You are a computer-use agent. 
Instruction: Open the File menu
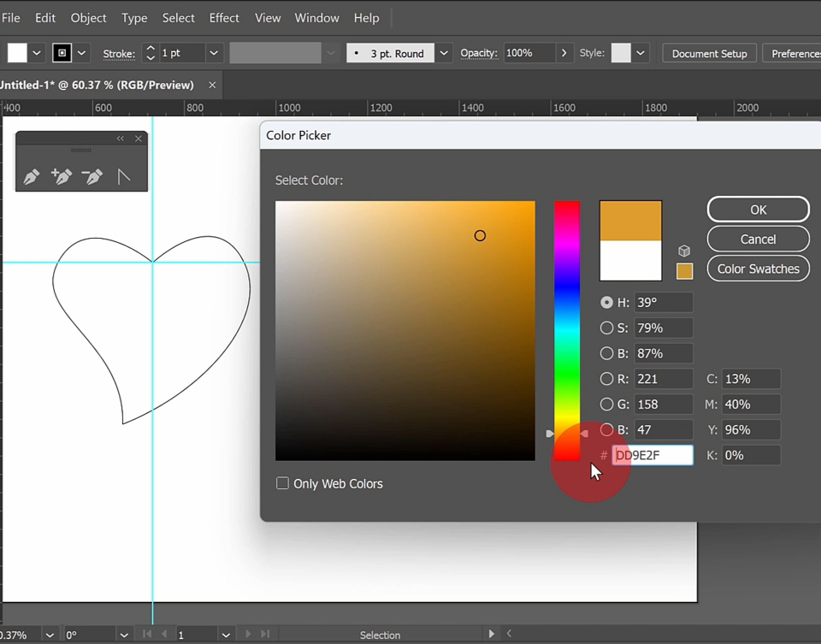(10, 18)
